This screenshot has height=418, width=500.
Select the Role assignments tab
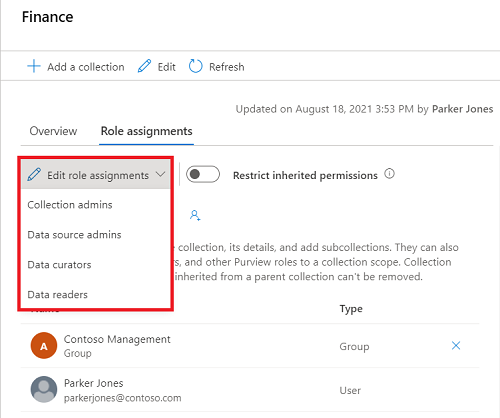point(146,131)
